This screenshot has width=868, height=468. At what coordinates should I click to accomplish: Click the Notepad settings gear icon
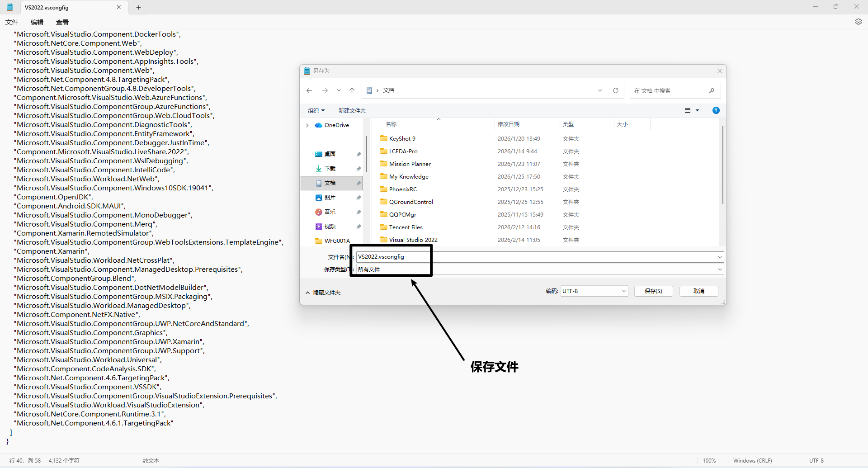[858, 22]
